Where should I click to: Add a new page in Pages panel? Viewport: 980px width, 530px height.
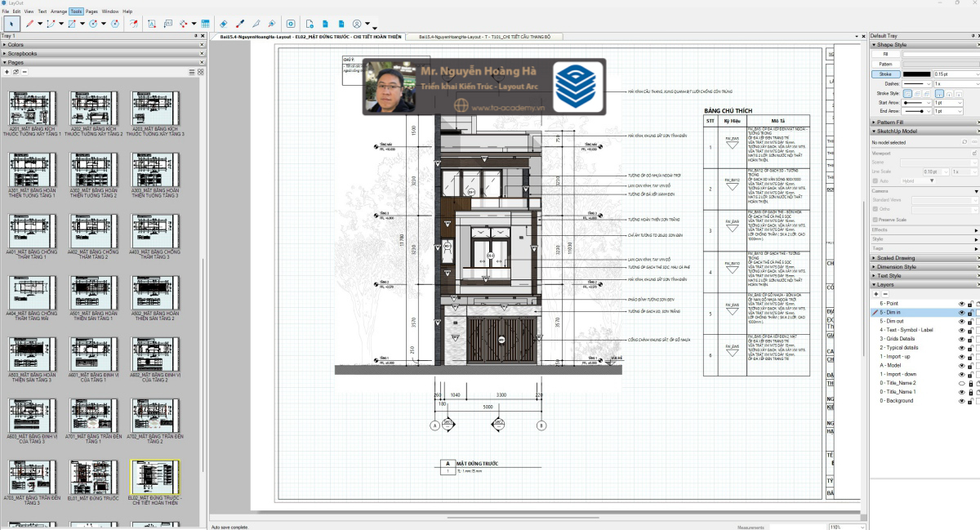point(7,72)
